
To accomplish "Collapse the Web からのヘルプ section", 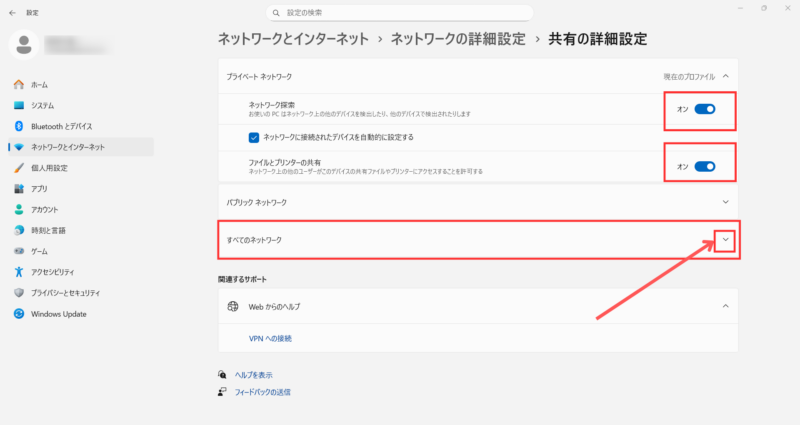I will point(726,306).
